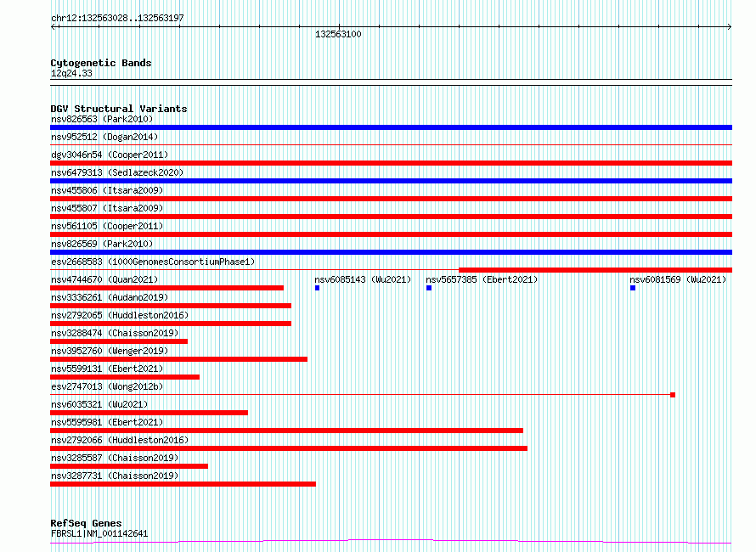Click the thick red segment of esv2668583
The image size is (756, 552).
click(595, 270)
